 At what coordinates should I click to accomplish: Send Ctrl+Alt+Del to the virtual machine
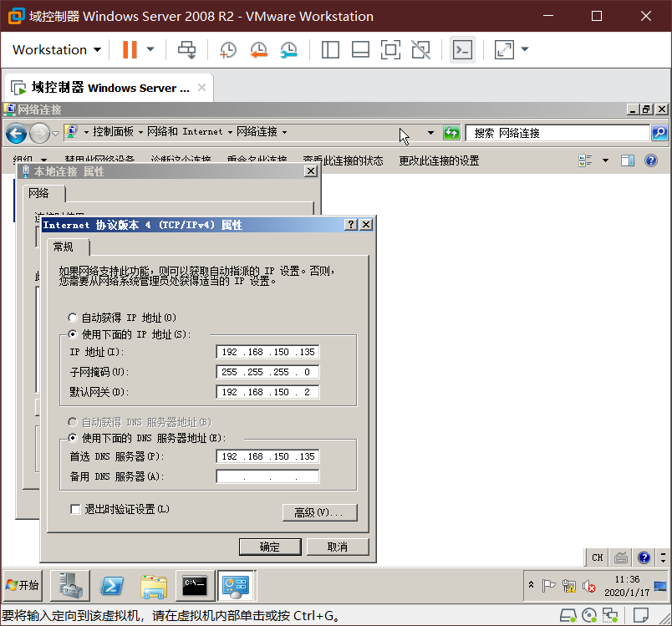click(x=187, y=49)
